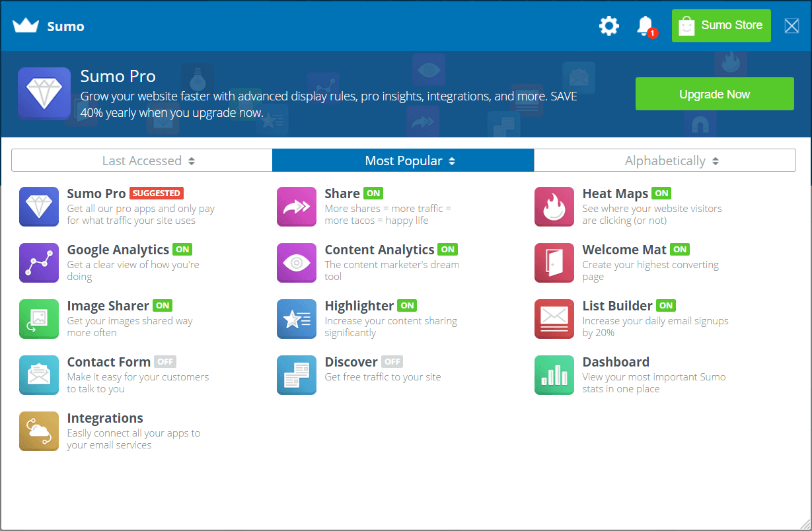This screenshot has width=812, height=531.
Task: Click the Content Analytics title
Action: (380, 250)
